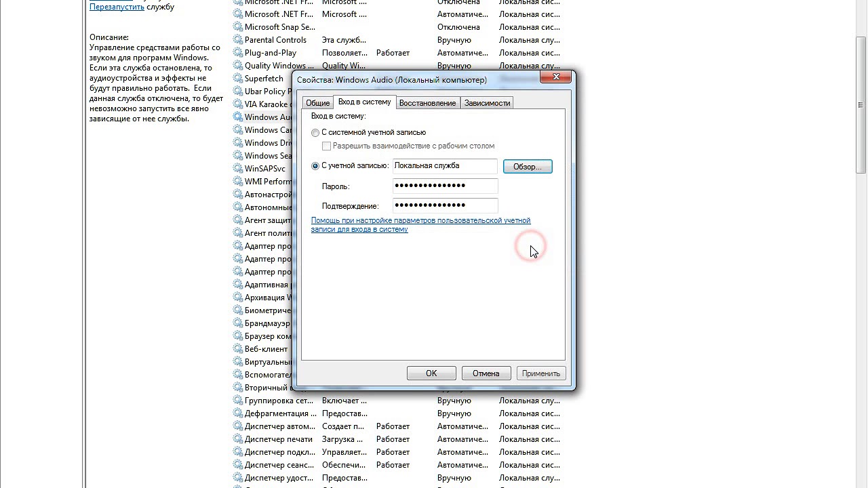Switch to the Общие tab
The width and height of the screenshot is (868, 488).
[317, 103]
